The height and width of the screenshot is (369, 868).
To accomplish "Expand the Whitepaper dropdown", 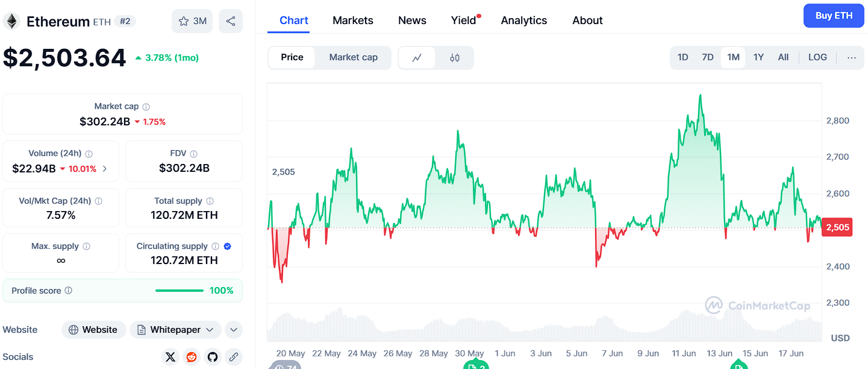I will click(x=175, y=330).
